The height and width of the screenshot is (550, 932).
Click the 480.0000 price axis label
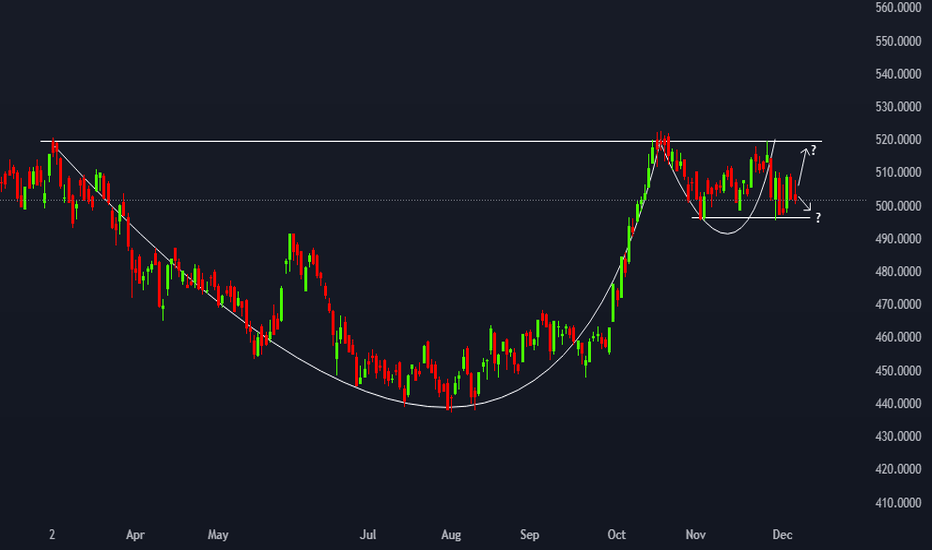click(898, 271)
